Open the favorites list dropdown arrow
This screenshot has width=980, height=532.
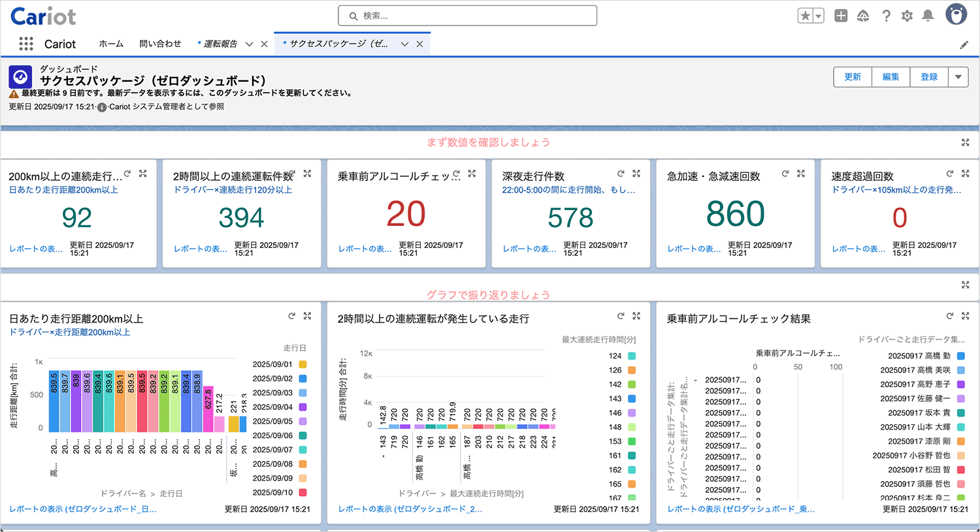click(819, 16)
